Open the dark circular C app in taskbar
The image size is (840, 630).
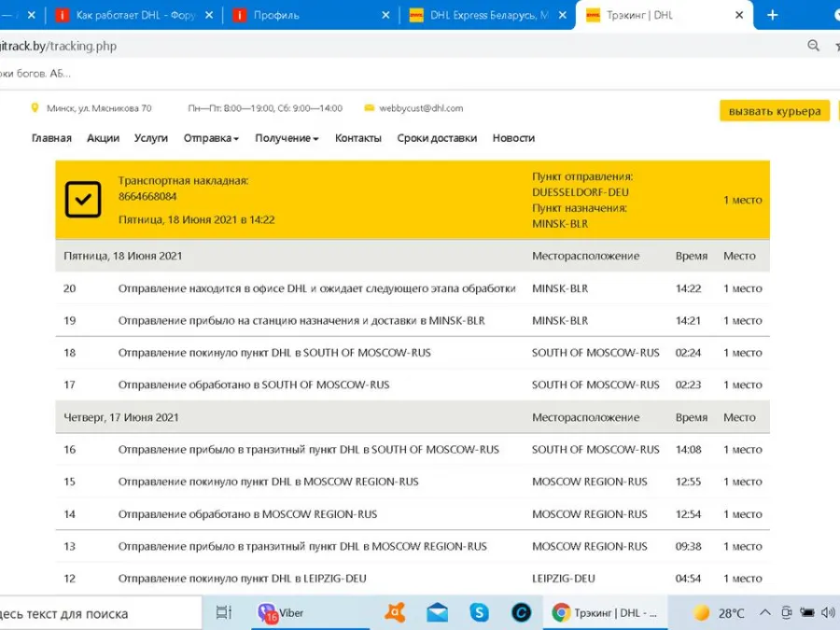coord(521,612)
